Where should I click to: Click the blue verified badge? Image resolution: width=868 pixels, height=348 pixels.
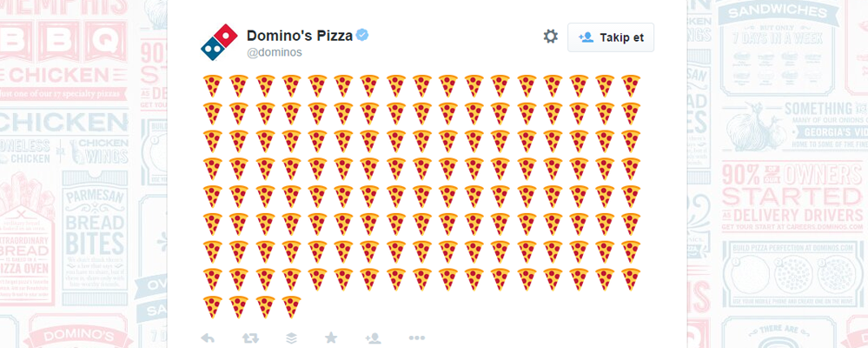click(x=361, y=36)
